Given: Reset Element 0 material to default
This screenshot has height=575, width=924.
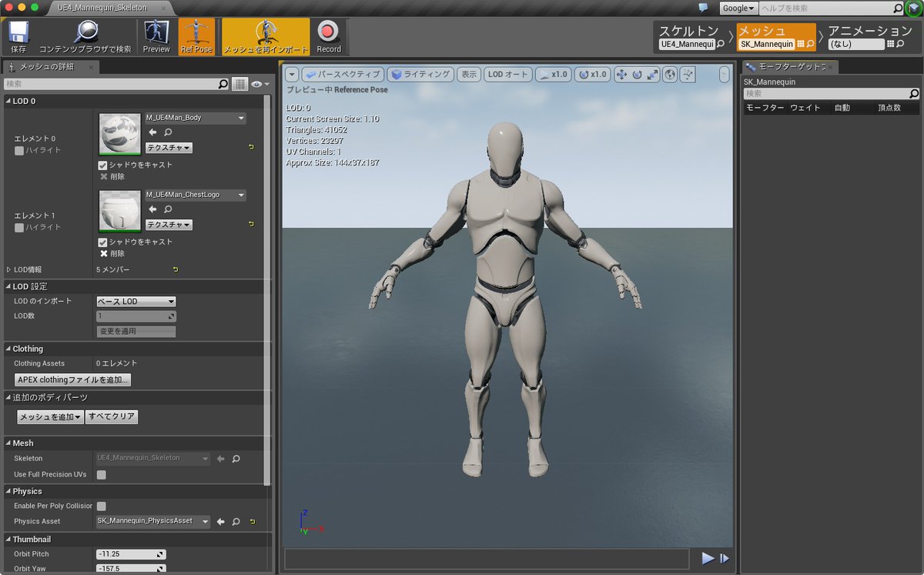Looking at the screenshot, I should tap(251, 147).
